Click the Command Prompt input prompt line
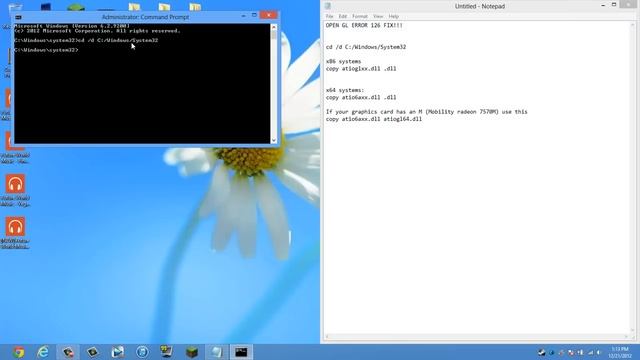This screenshot has width=640, height=360. pos(46,50)
